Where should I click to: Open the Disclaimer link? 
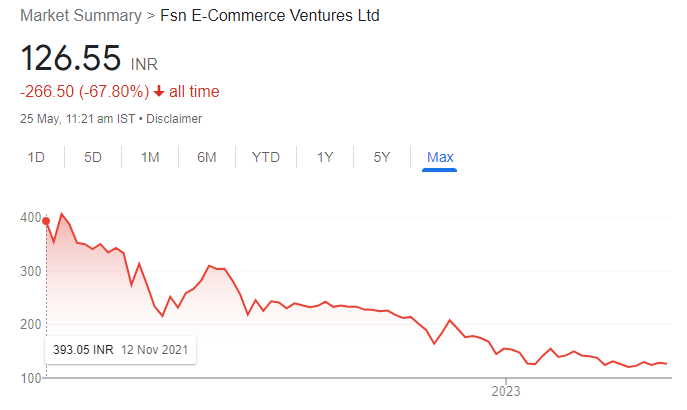(174, 119)
